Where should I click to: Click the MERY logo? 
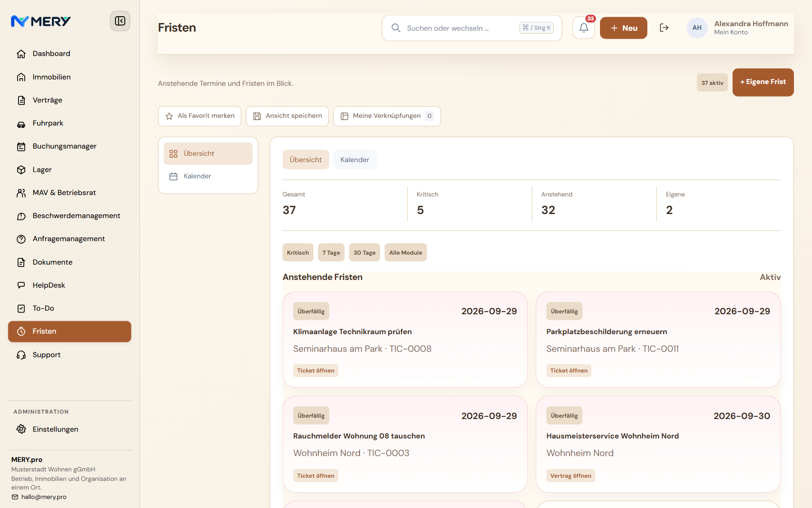41,21
